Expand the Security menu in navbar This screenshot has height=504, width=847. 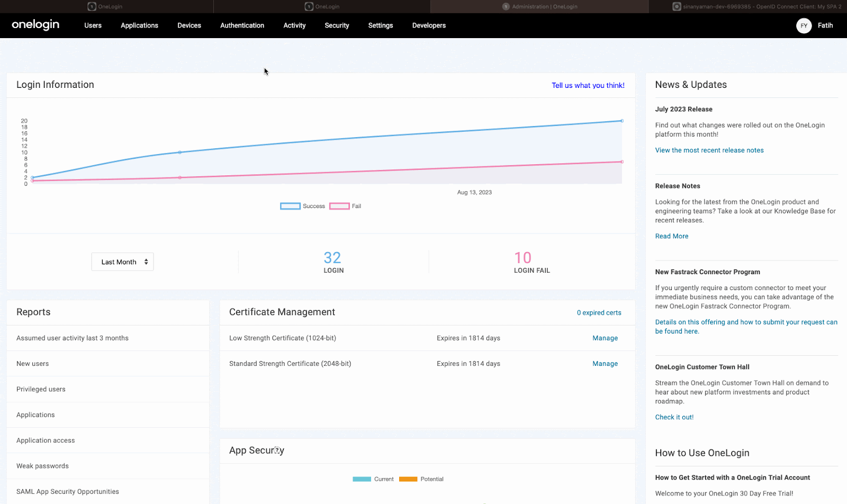tap(337, 25)
